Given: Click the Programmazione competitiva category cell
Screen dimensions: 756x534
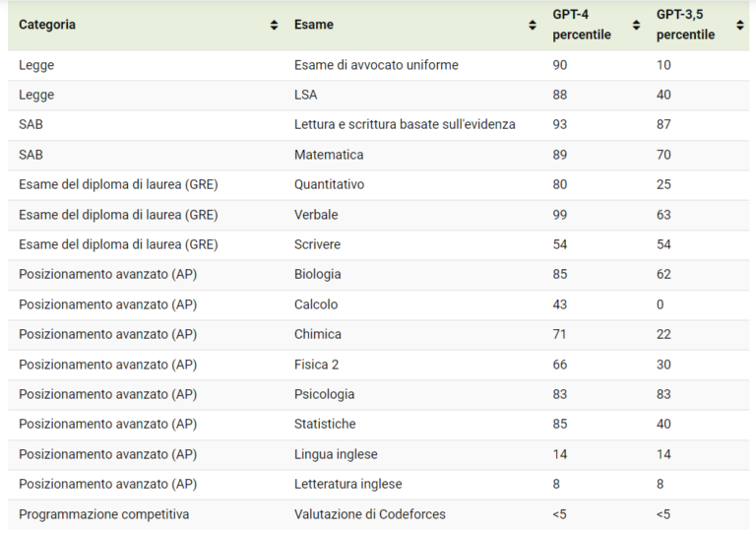Looking at the screenshot, I should 103,514.
